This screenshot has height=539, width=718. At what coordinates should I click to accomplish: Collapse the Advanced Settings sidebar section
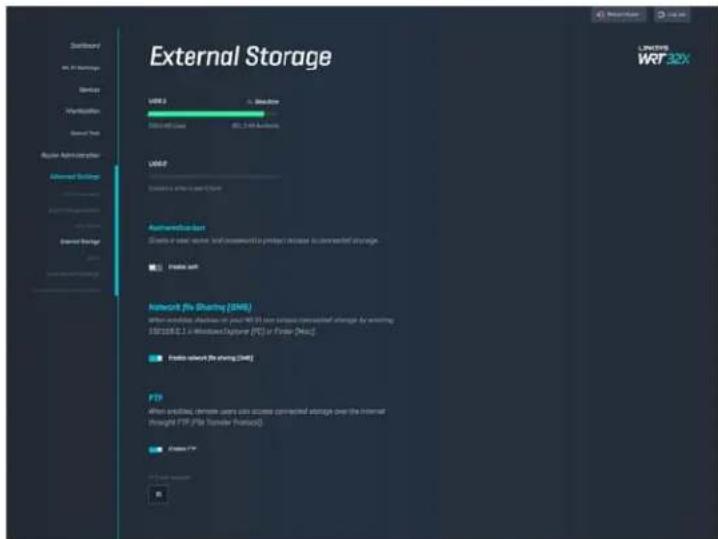point(75,177)
